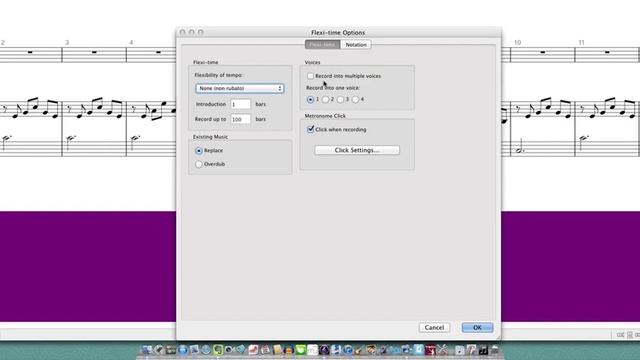
Task: Click the 'Existing Music' group label
Action: pos(210,137)
